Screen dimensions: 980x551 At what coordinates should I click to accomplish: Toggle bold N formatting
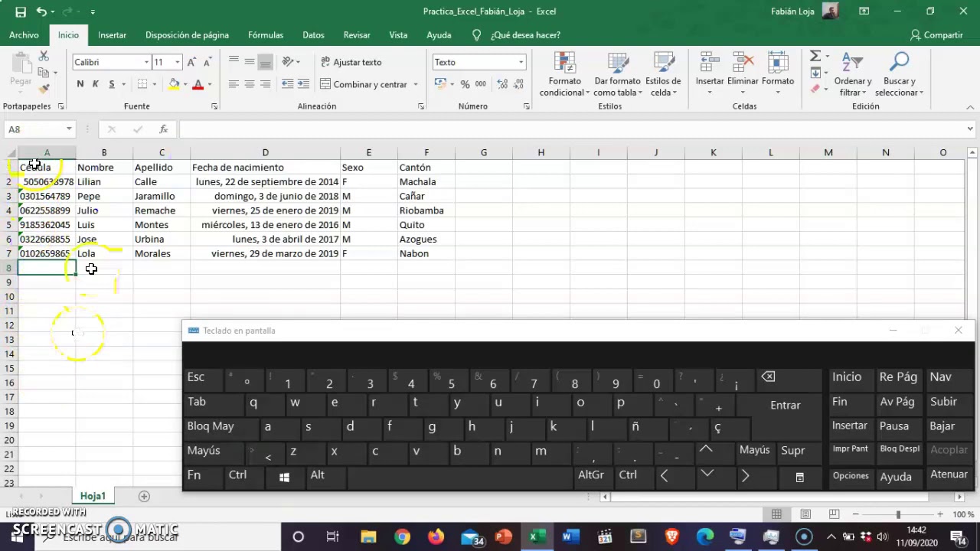tap(80, 84)
